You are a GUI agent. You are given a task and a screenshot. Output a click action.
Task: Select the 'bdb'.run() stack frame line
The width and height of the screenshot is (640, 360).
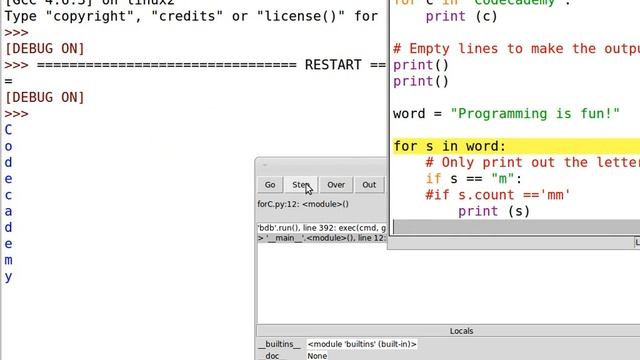[322, 228]
